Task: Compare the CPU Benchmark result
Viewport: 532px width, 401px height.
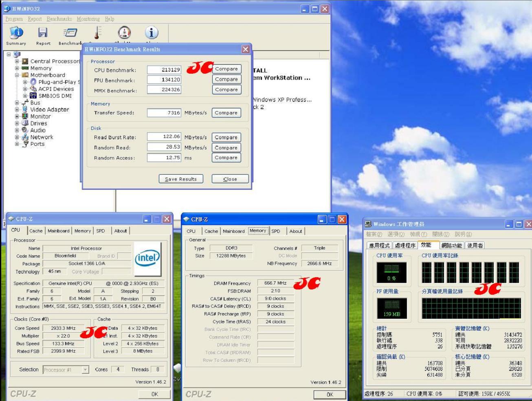Action: click(226, 69)
